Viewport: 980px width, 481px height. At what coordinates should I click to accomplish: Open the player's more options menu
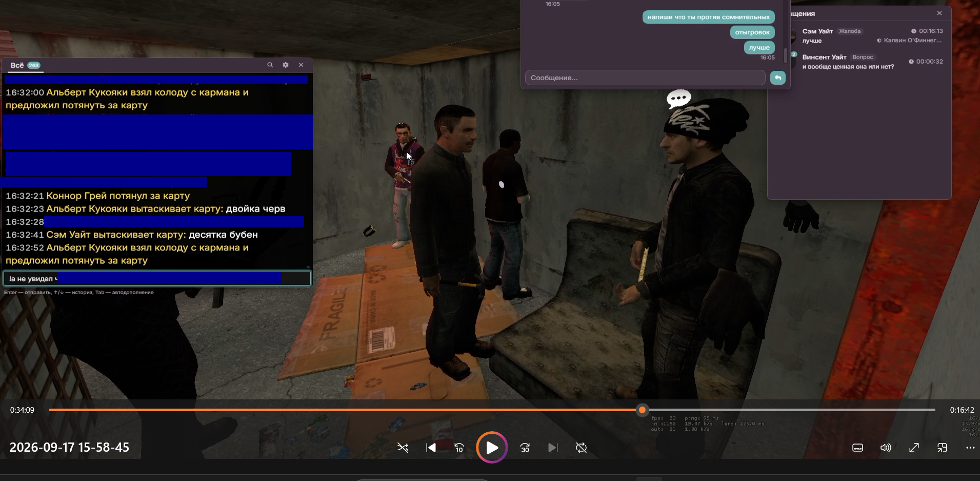[x=970, y=448]
